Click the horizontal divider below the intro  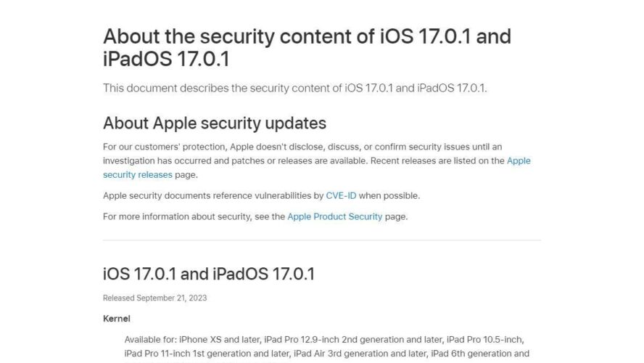(322, 240)
